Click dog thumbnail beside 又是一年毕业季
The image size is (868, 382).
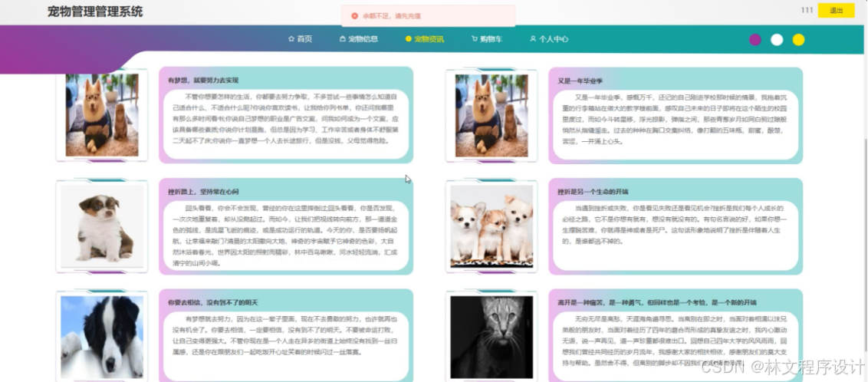(492, 115)
